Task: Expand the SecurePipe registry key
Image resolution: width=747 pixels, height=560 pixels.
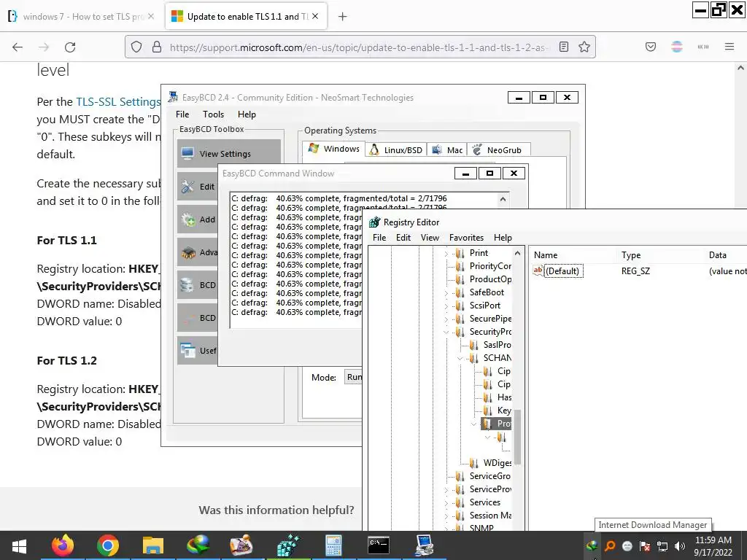Action: click(x=446, y=319)
